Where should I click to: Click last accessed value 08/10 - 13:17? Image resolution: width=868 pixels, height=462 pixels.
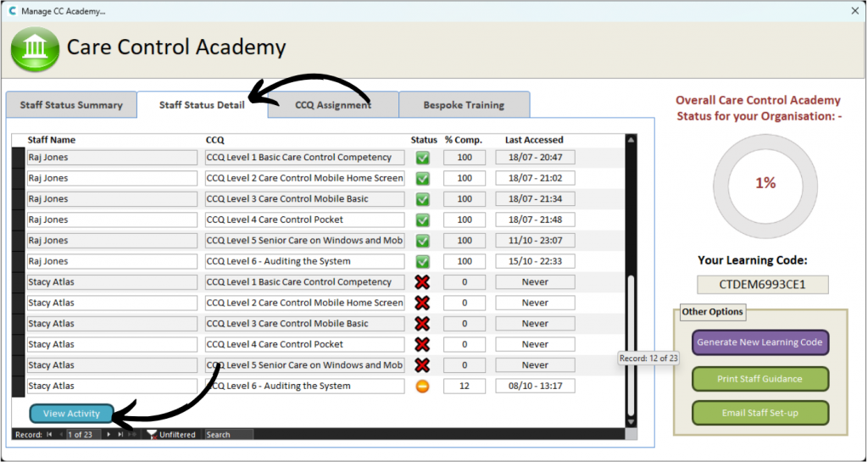[535, 387]
